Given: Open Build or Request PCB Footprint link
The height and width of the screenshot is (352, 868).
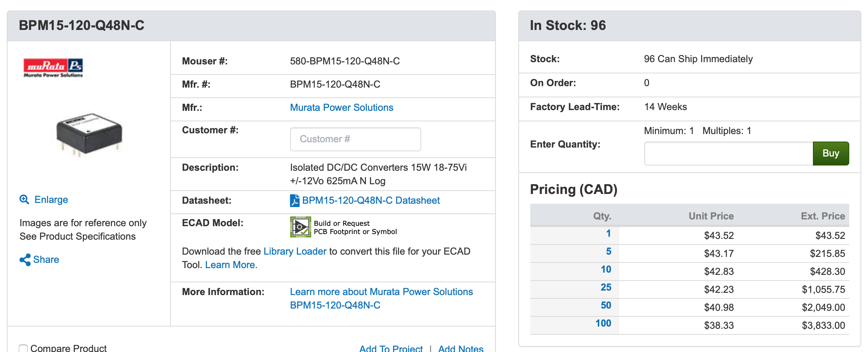Looking at the screenshot, I should 355,227.
